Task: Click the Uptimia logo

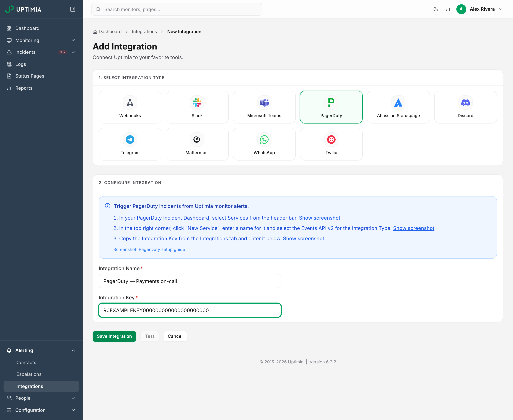Action: [23, 9]
